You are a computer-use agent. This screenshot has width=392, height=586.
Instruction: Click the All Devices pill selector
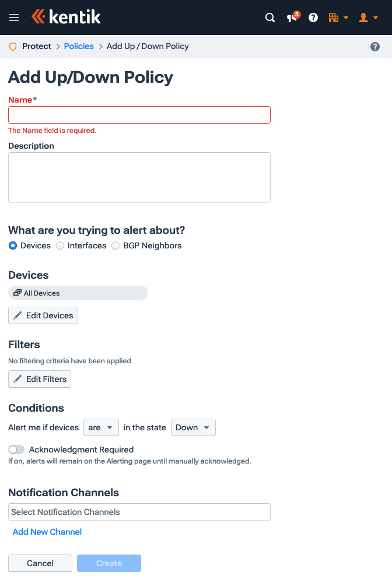coord(78,293)
